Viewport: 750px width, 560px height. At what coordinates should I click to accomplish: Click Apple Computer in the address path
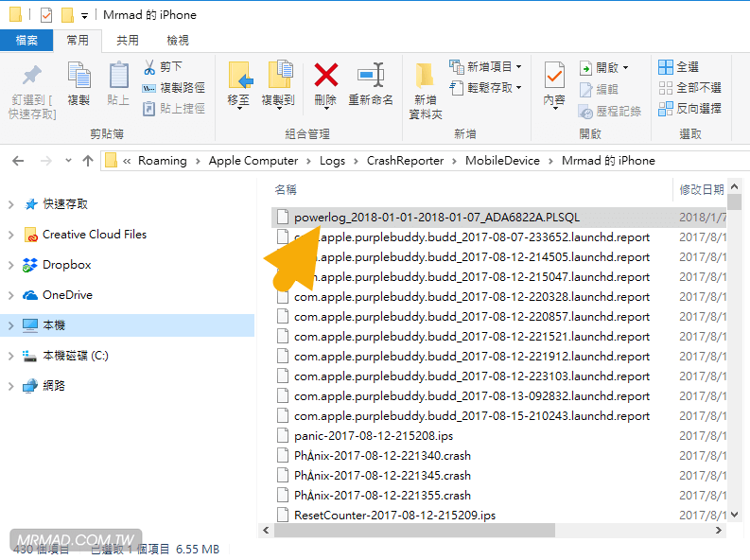click(x=253, y=161)
